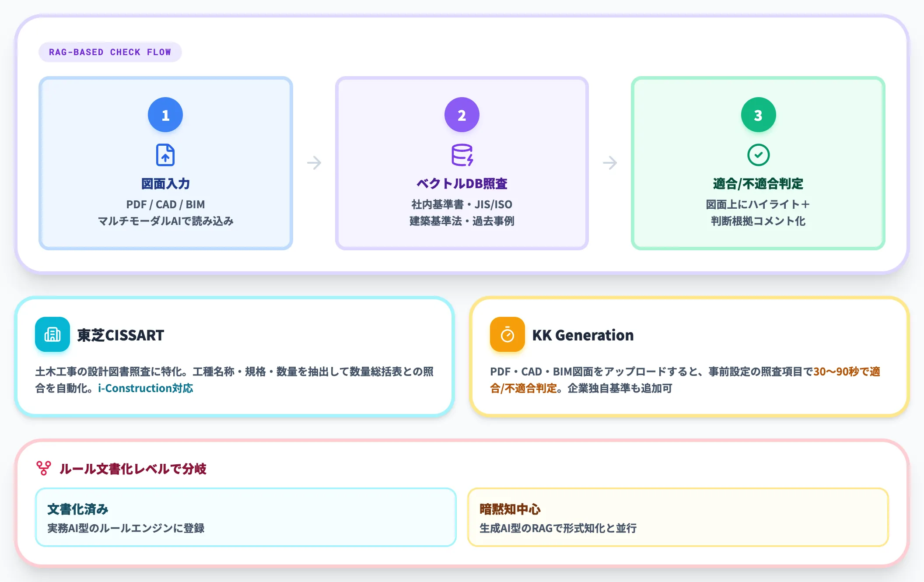Image resolution: width=924 pixels, height=582 pixels.
Task: Select the 適合/不適合判定 heading
Action: click(758, 183)
